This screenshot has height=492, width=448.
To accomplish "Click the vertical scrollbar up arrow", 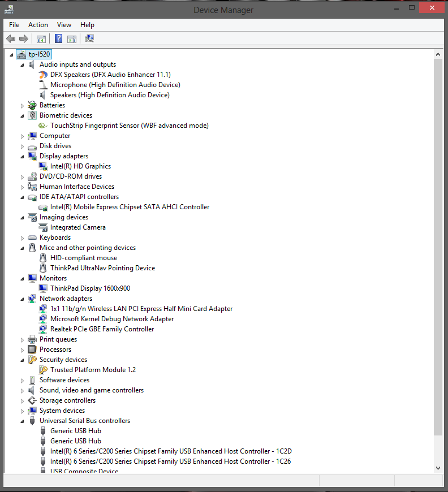I will click(x=438, y=54).
